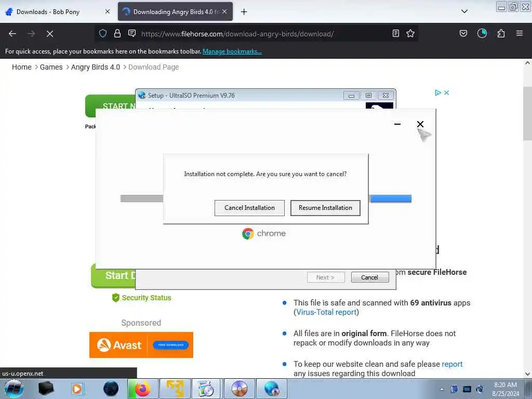Click scrollbar down arrow
The height and width of the screenshot is (399, 532).
click(x=527, y=374)
